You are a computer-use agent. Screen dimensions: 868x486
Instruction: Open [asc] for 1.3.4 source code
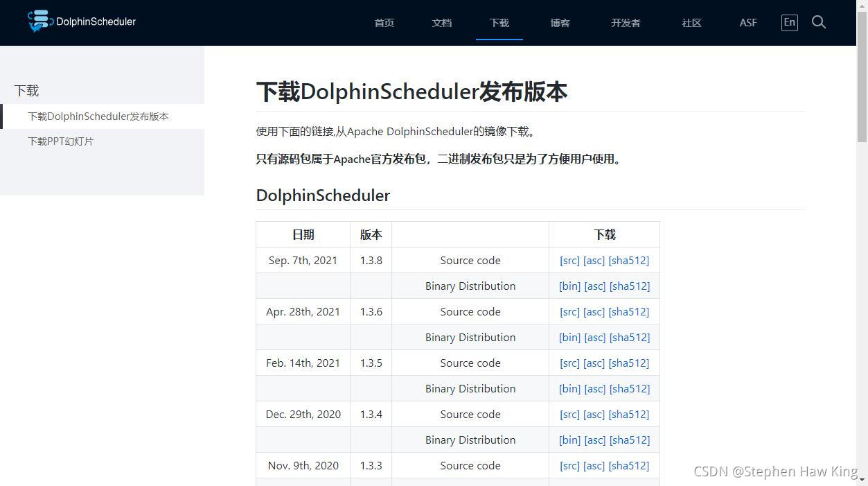(x=594, y=415)
